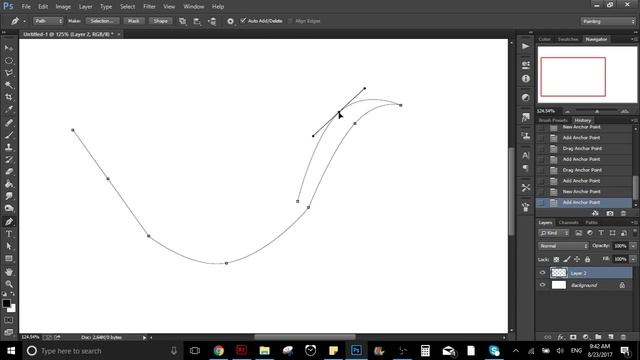Open the Path mode dropdown

tap(48, 21)
